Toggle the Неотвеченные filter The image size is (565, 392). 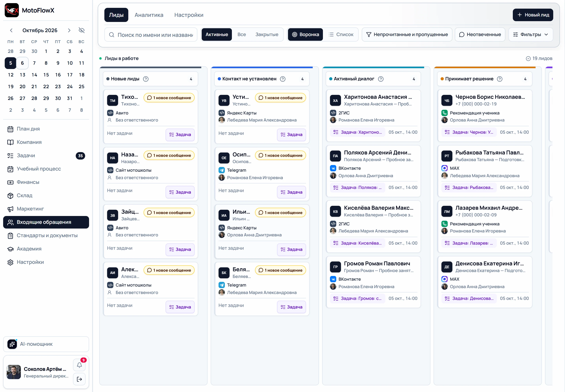coord(480,34)
